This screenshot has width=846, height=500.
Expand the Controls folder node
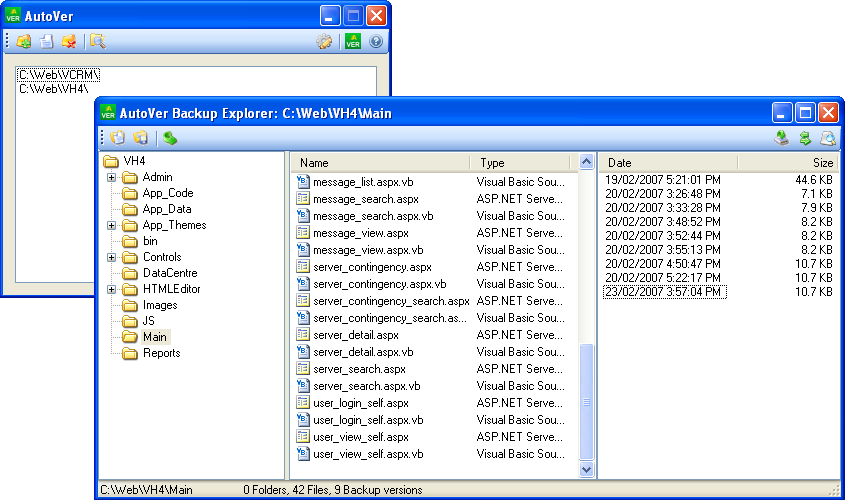click(111, 257)
